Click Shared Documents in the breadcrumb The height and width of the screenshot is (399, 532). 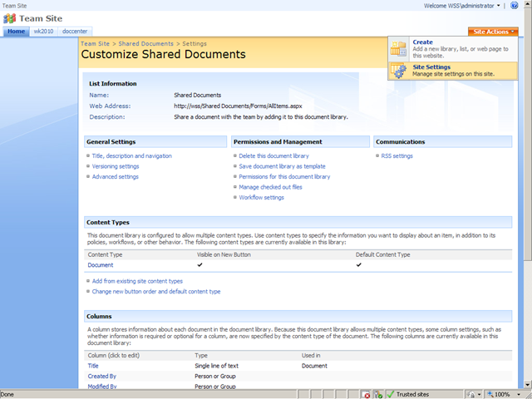(x=146, y=43)
